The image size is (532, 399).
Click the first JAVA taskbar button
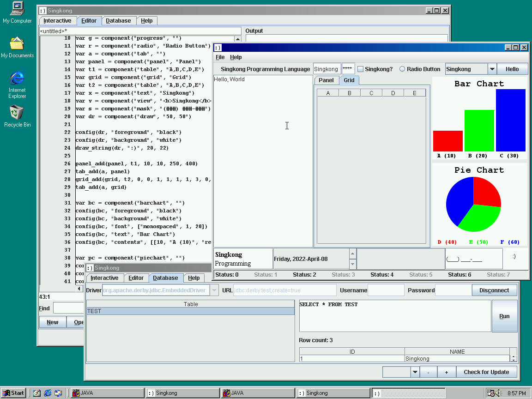(108, 393)
